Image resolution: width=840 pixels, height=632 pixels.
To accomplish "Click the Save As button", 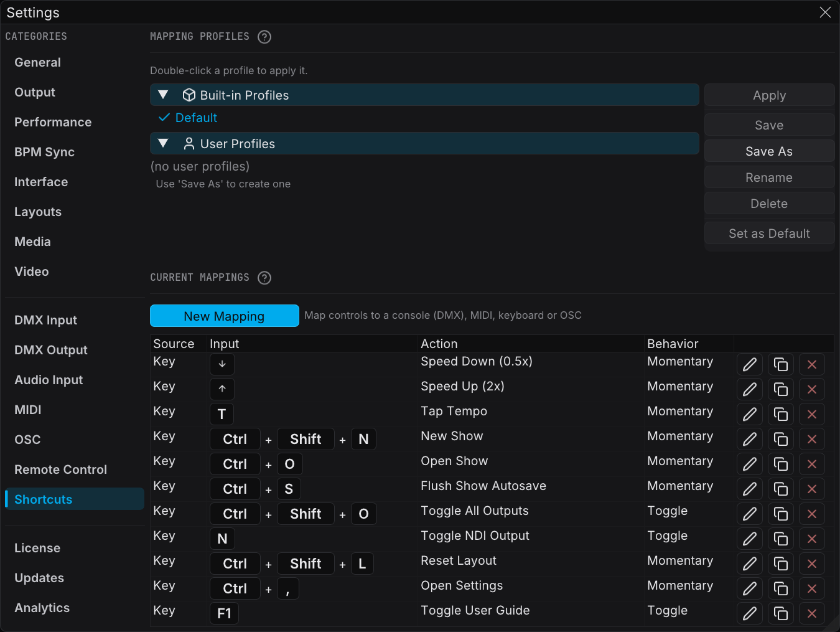I will 769,151.
